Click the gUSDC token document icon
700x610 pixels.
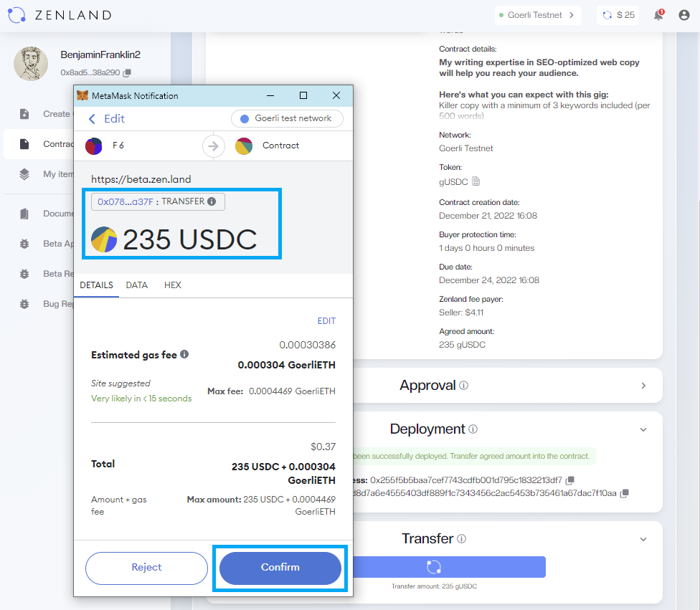point(476,181)
